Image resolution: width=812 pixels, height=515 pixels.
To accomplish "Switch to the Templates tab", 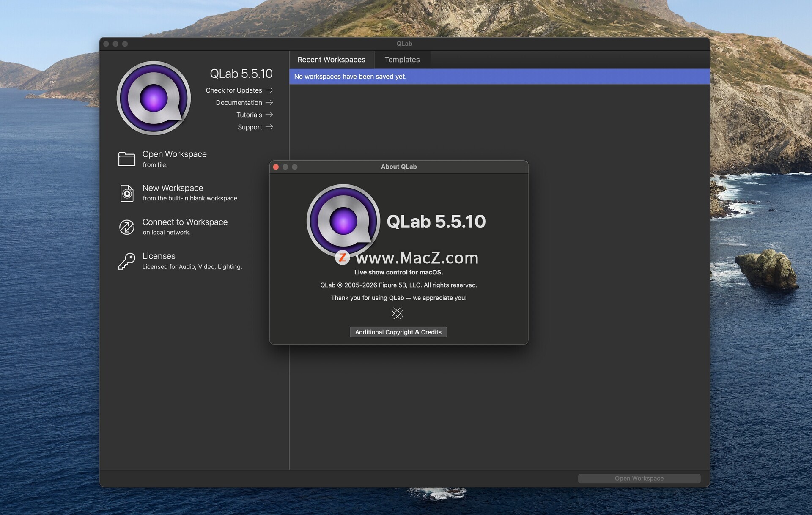I will point(402,60).
